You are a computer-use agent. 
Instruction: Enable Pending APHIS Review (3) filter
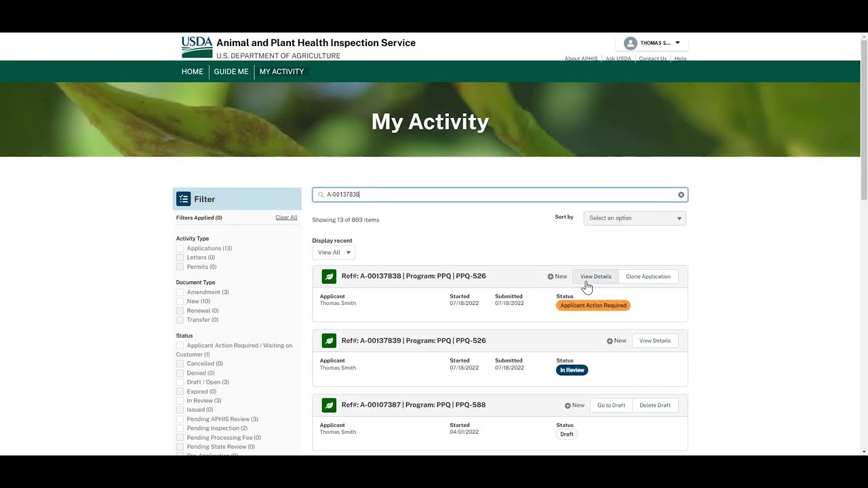pos(180,420)
